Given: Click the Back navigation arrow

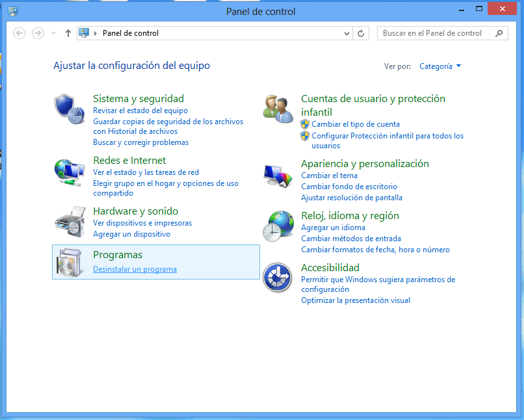Looking at the screenshot, I should tap(19, 33).
